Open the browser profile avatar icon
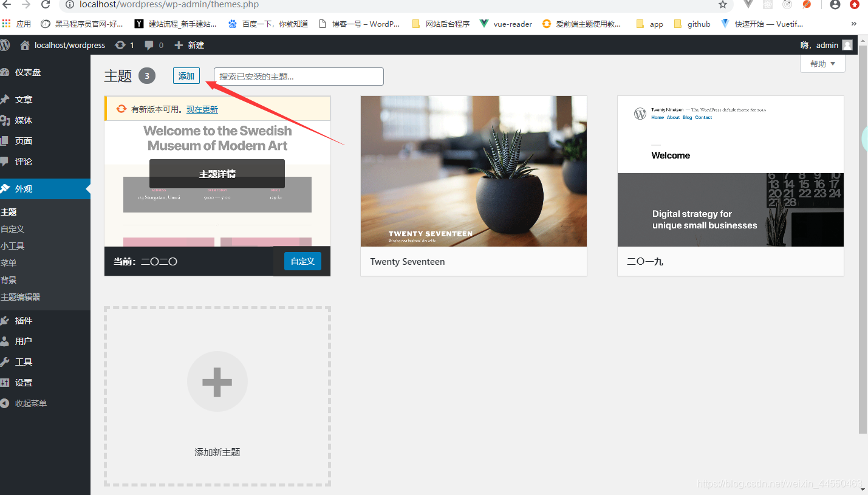The width and height of the screenshot is (868, 495). click(835, 5)
